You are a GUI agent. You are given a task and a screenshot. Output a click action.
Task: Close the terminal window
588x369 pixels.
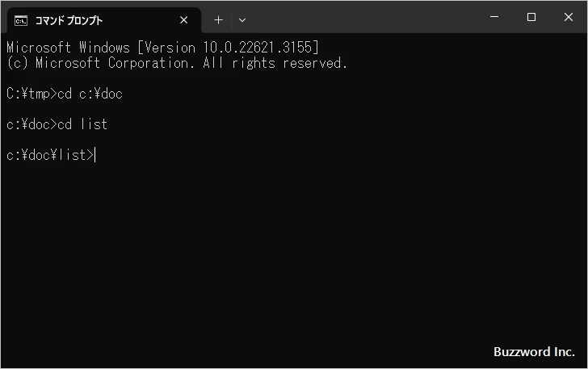pyautogui.click(x=569, y=18)
